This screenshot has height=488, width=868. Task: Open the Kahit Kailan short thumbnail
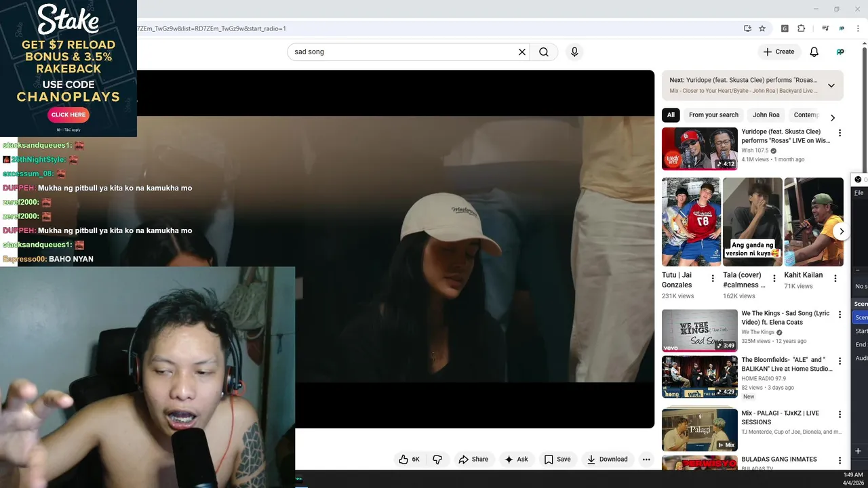814,222
